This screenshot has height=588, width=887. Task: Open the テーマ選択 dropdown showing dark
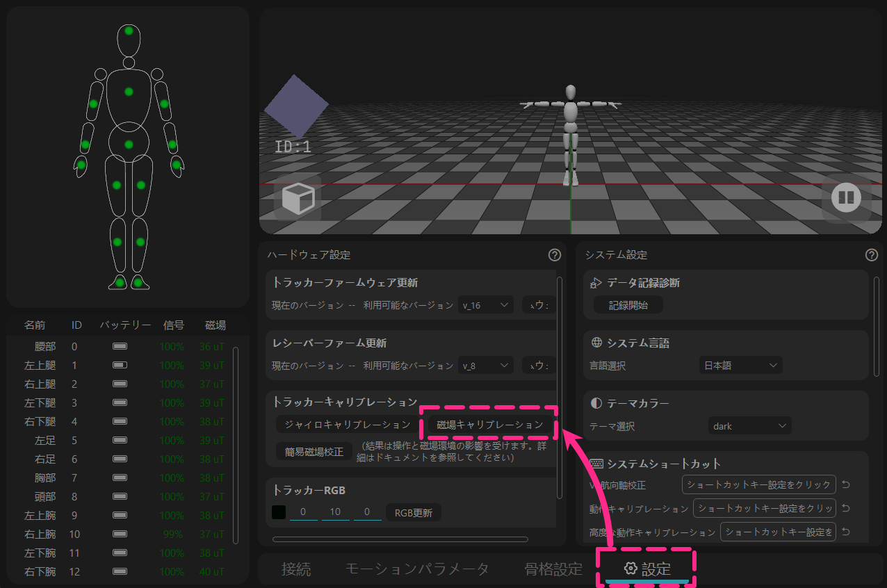coord(749,426)
